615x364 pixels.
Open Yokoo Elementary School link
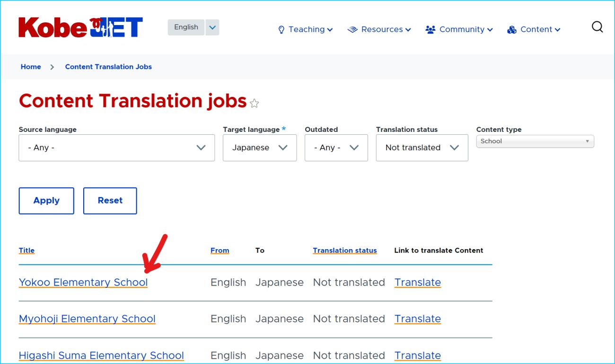coord(83,283)
